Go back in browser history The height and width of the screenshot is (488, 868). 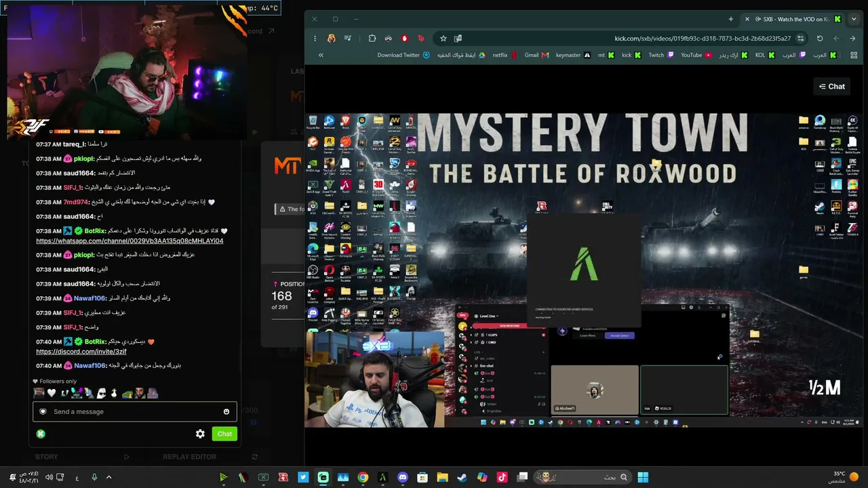(x=852, y=39)
